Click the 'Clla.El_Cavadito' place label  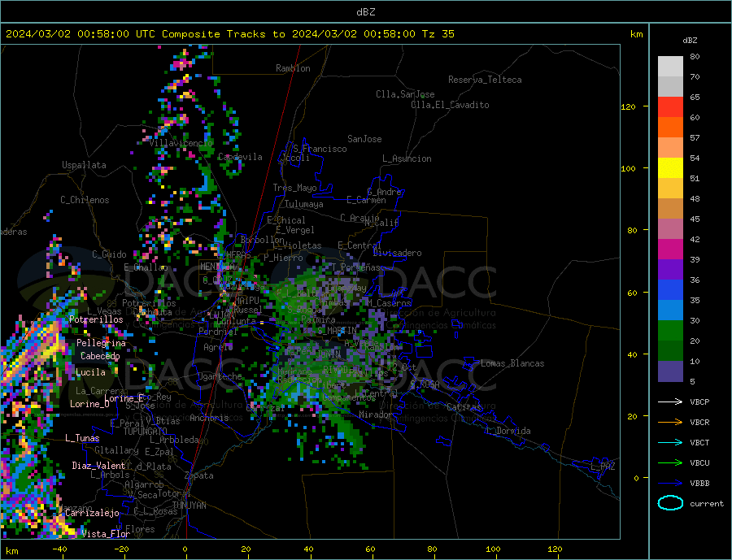pos(450,105)
